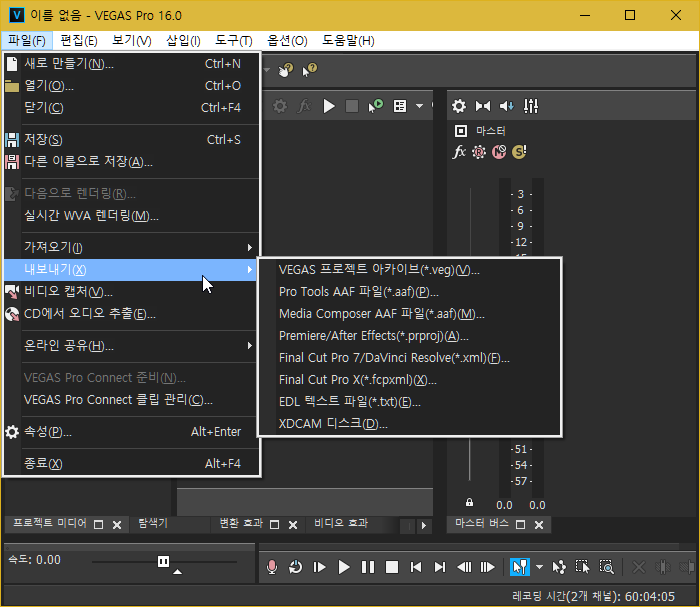700x607 pixels.
Task: Expand the edit tool dropdown arrow
Action: point(539,567)
